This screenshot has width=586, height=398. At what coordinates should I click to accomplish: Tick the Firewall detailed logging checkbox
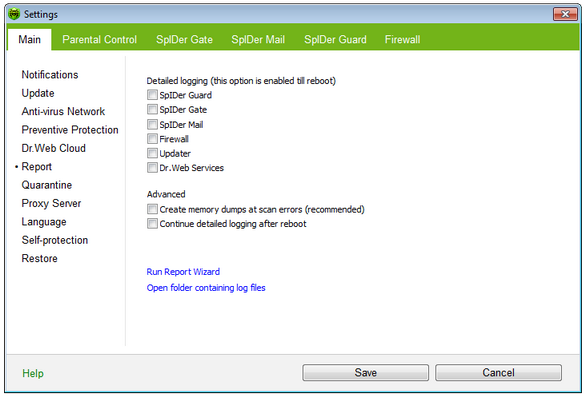[x=152, y=139]
